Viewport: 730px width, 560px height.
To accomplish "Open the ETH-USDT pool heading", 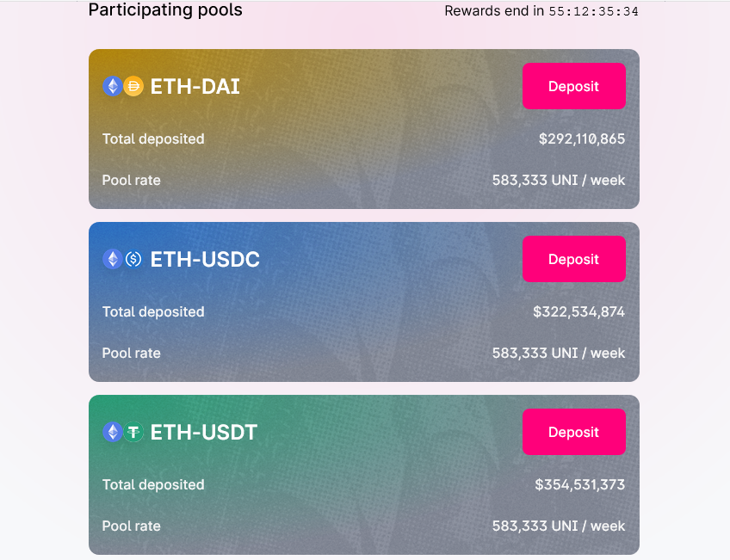I will tap(203, 432).
